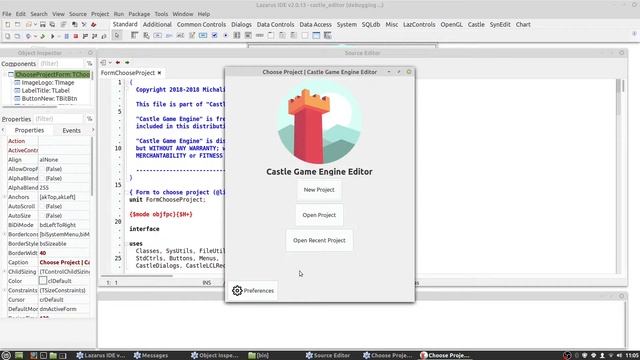Image resolution: width=640 pixels, height=360 pixels.
Task: Toggle the AllowDropFiles False checkbox
Action: [x=42, y=169]
